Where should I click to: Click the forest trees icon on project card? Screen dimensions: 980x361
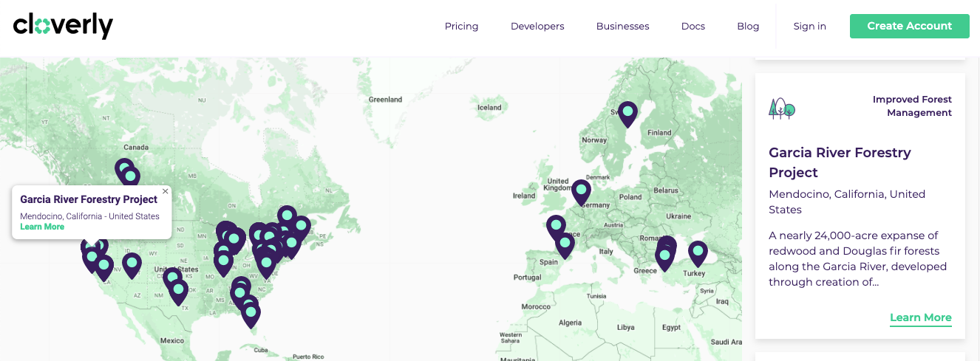click(782, 109)
